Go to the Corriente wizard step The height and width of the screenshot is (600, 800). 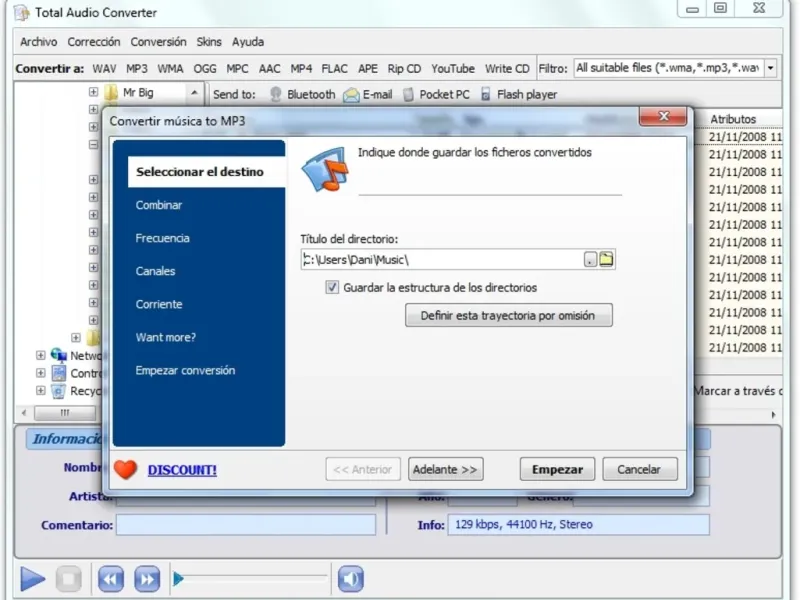(x=159, y=305)
